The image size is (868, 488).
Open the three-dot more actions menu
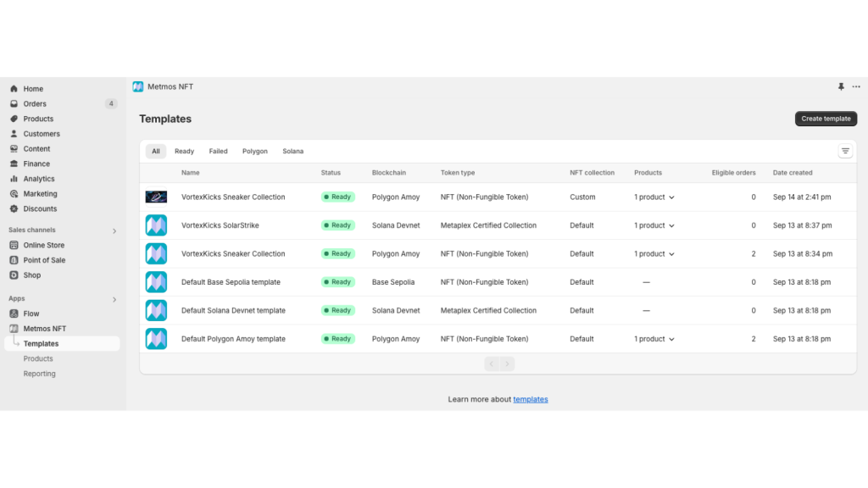point(856,86)
